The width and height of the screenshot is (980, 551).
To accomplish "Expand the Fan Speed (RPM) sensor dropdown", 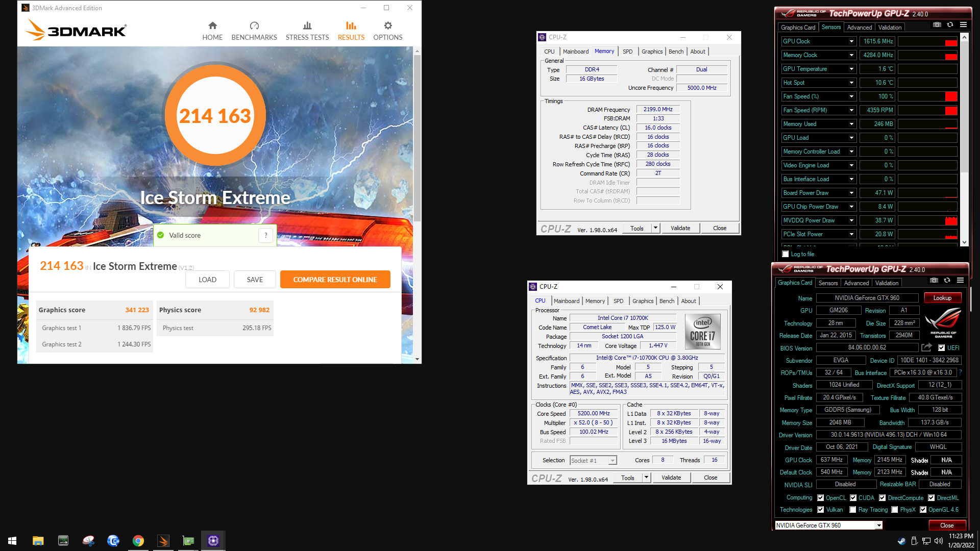I will click(851, 110).
